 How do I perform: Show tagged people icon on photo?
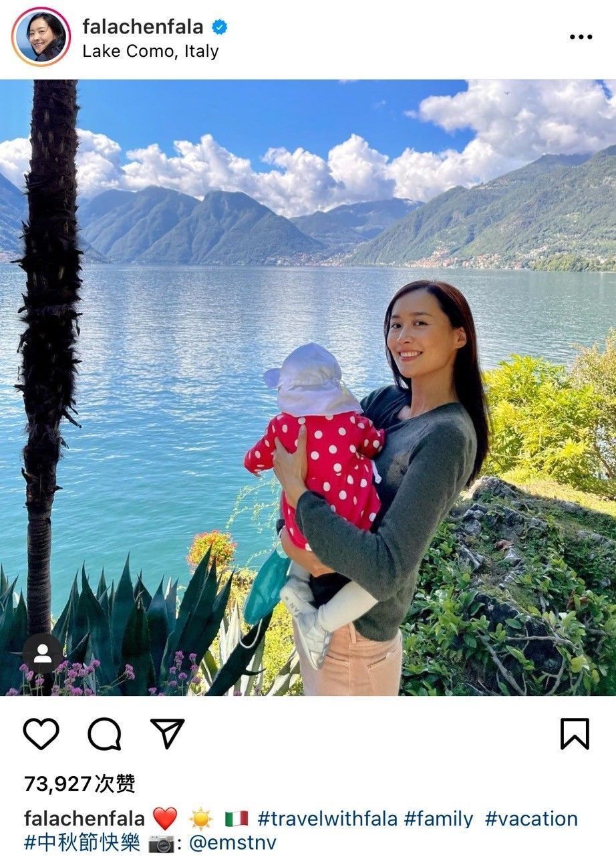(43, 653)
